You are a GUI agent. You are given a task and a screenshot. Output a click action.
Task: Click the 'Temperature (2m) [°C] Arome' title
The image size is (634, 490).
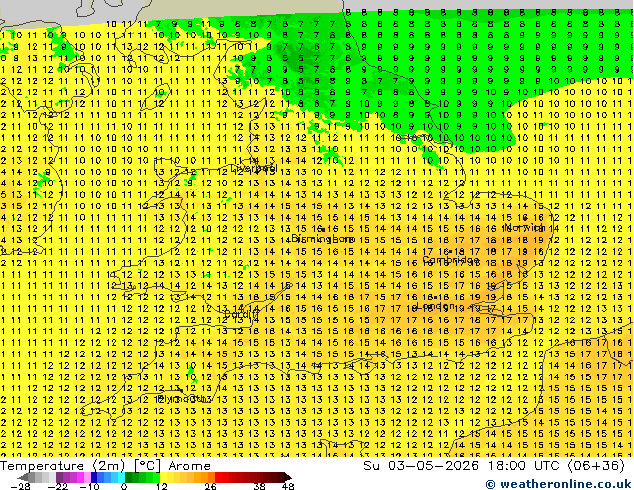pyautogui.click(x=105, y=466)
